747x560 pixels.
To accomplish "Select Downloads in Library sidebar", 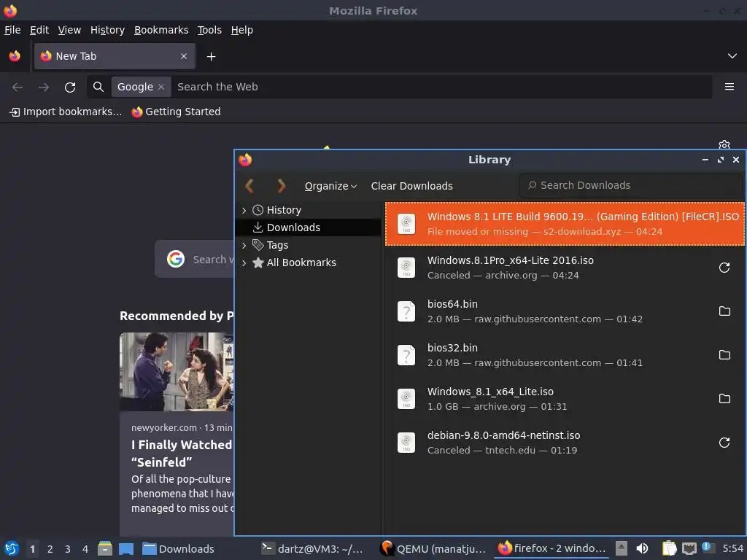I will (308, 227).
